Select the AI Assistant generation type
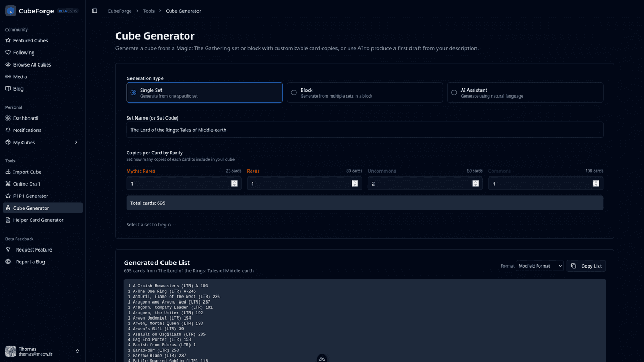The image size is (644, 362). [x=453, y=92]
